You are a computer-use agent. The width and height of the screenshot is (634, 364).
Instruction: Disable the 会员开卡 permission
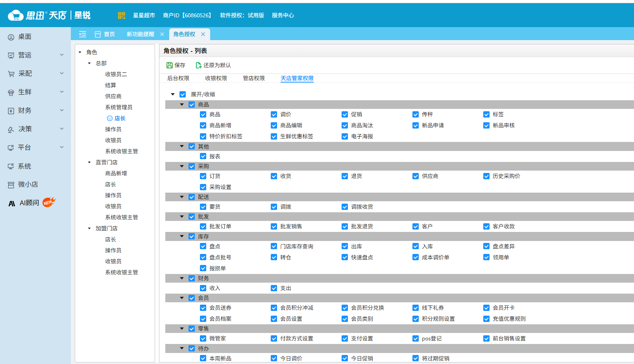(x=486, y=308)
